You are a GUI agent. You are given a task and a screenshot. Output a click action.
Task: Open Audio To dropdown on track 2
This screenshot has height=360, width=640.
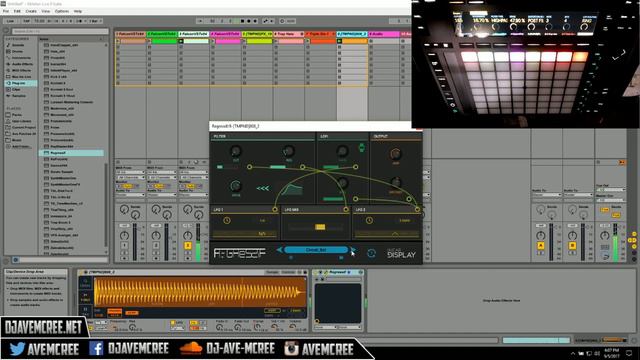pyautogui.click(x=162, y=195)
